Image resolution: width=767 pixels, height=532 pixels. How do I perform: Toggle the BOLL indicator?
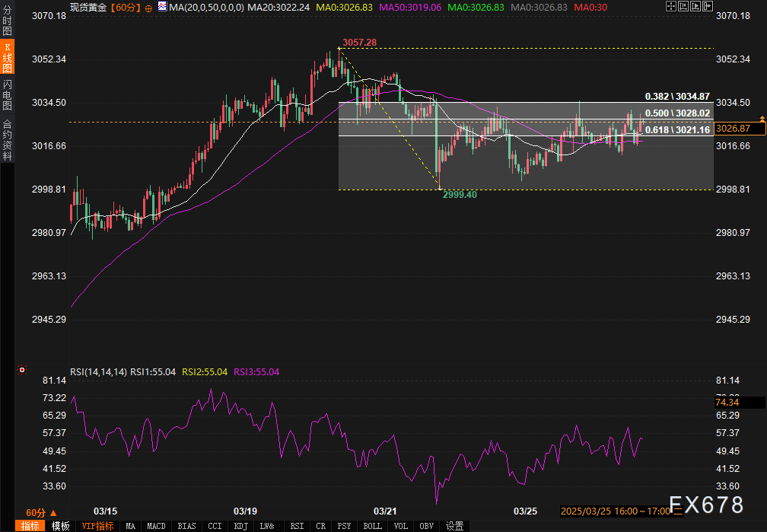pos(372,526)
